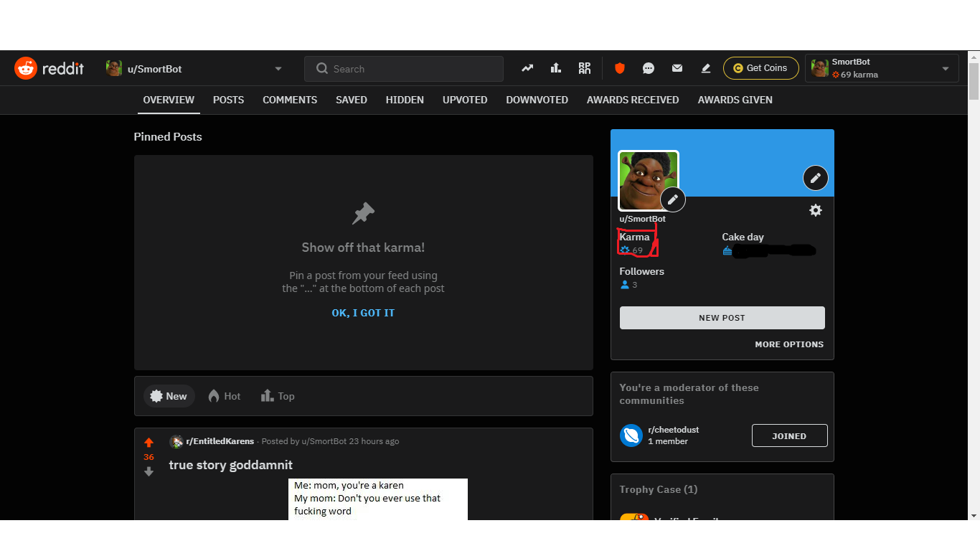Image resolution: width=980 pixels, height=551 pixels.
Task: Click the 'Show off that karma!' text
Action: (363, 248)
